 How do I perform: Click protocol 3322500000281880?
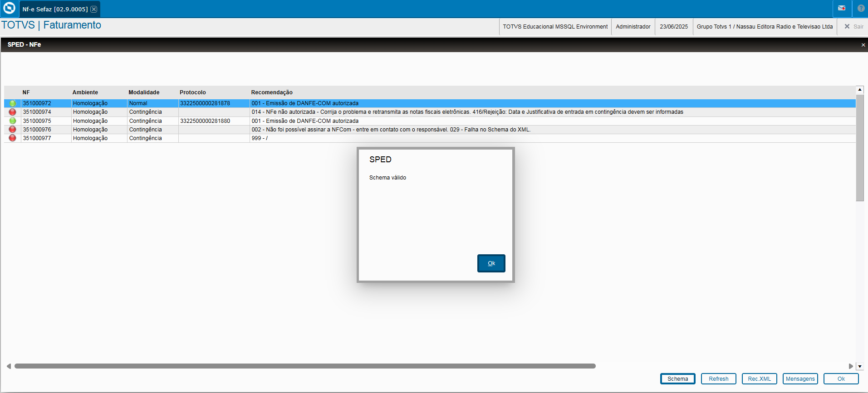(x=205, y=121)
